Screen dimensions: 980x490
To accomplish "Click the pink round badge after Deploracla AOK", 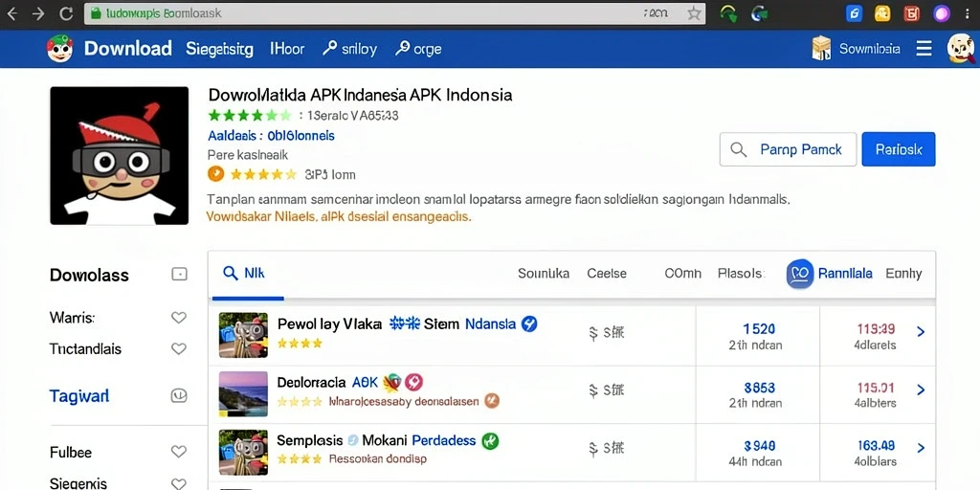I will (x=414, y=382).
